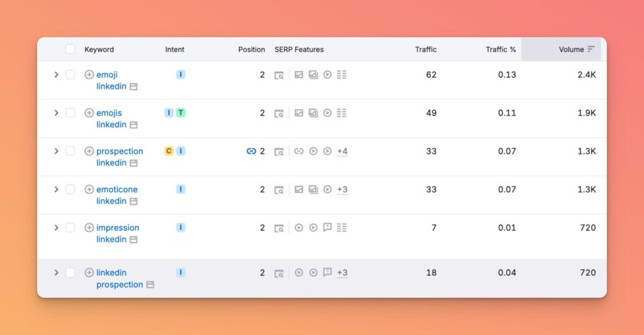Click list-style feature icon in emoji linkedin row
Screen dimensions: 644x335
pos(341,74)
